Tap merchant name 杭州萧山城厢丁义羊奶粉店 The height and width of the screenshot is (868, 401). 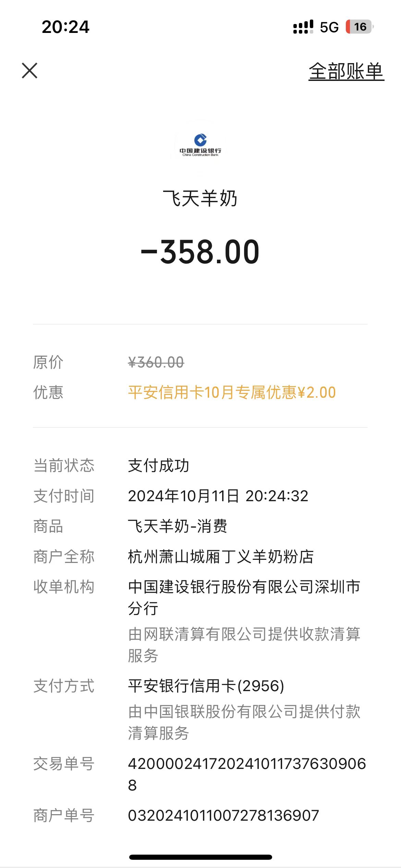pyautogui.click(x=221, y=556)
